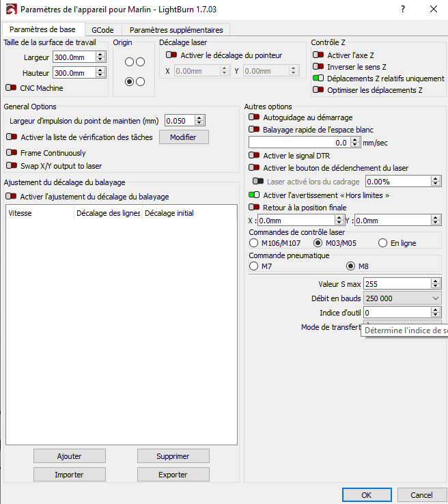Click the Importer button
448x504 pixels.
(x=70, y=475)
